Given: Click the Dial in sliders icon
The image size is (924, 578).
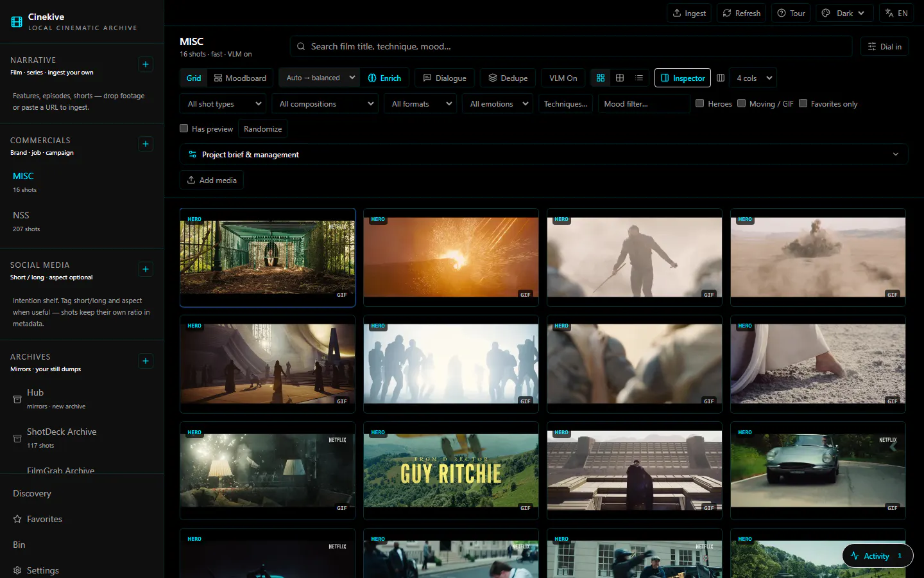Looking at the screenshot, I should click(872, 46).
